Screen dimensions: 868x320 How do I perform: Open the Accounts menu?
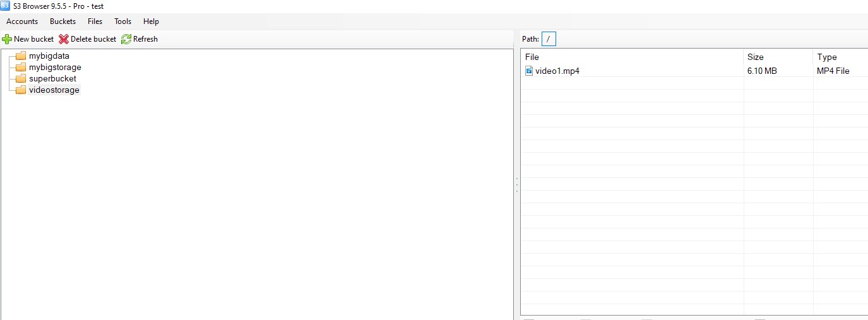pos(22,21)
